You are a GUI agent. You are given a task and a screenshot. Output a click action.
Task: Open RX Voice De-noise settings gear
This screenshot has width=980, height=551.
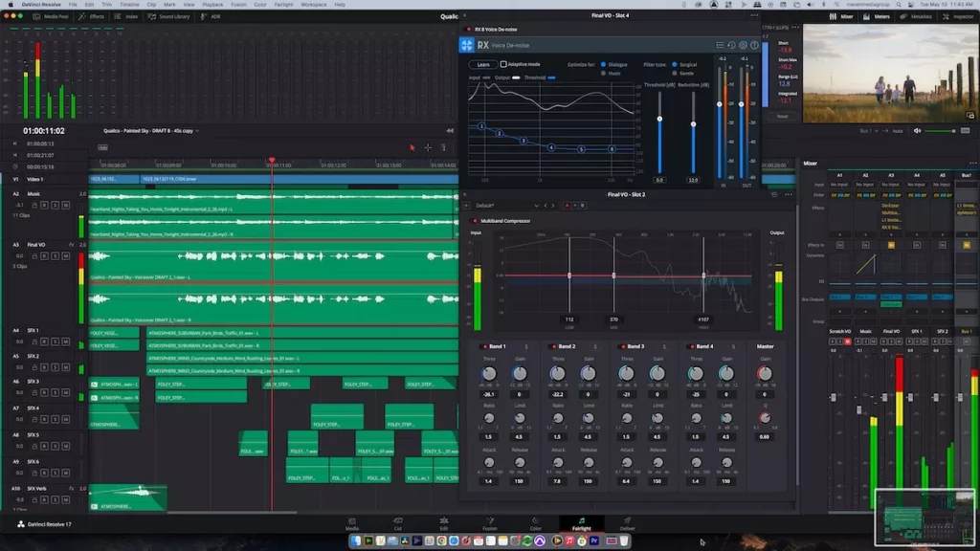pos(743,45)
